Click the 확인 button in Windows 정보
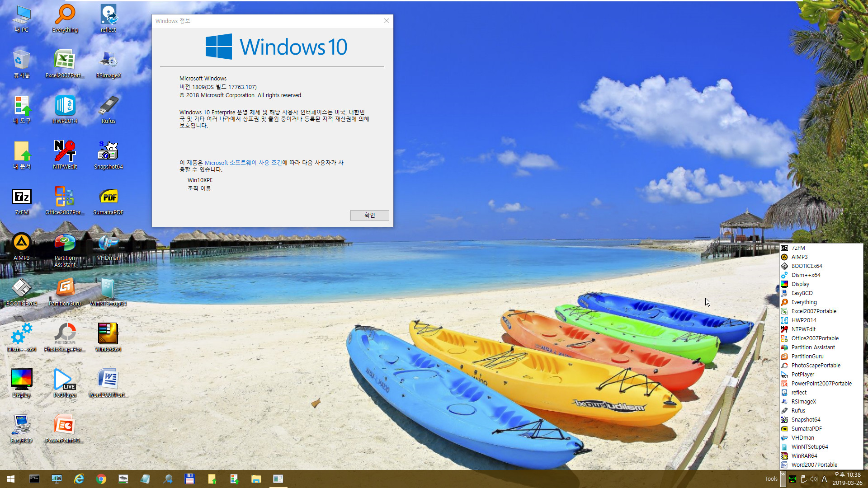 369,215
